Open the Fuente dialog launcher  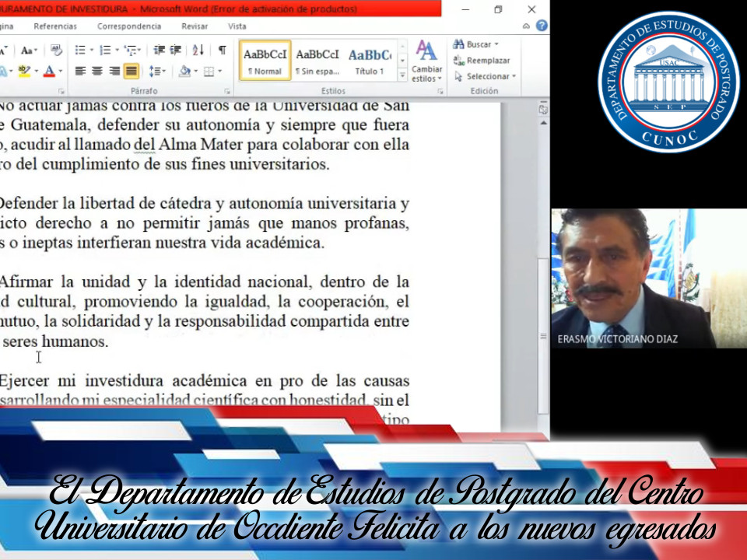(x=61, y=91)
